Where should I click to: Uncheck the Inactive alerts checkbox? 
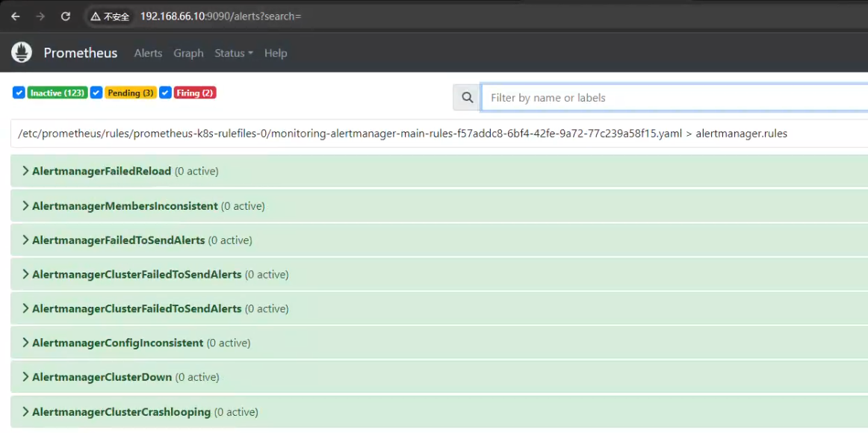19,93
